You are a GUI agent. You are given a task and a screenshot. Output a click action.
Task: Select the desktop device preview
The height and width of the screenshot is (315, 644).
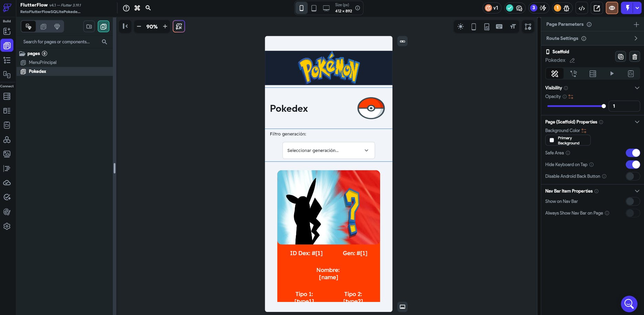326,8
